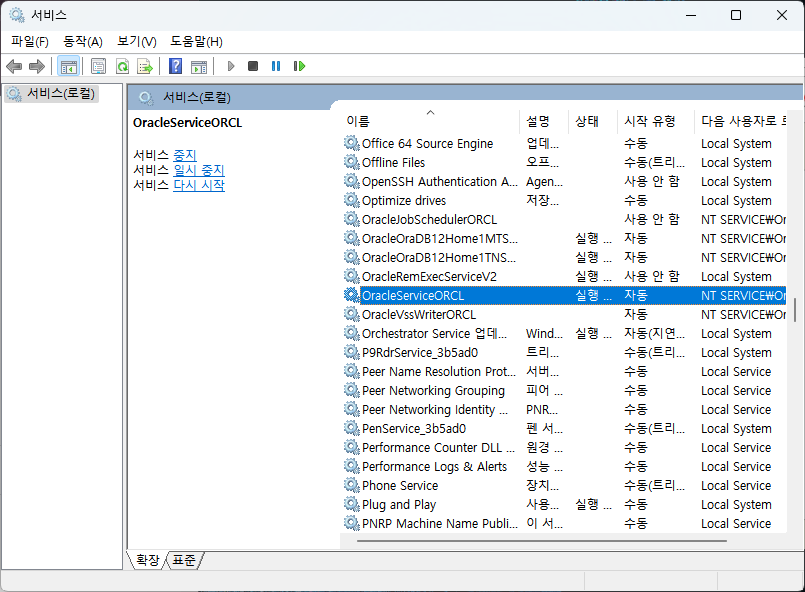This screenshot has width=805, height=592.
Task: Refresh the services list with green icon
Action: click(122, 66)
